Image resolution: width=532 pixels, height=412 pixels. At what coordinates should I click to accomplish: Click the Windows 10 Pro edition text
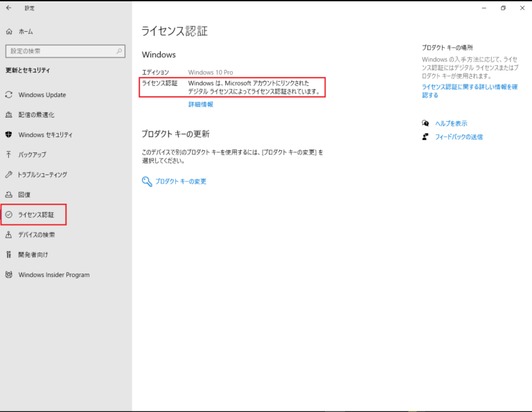point(211,72)
